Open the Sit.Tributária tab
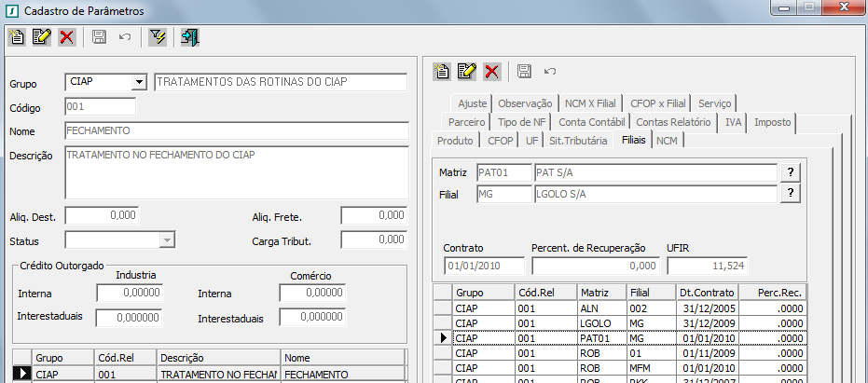 click(x=579, y=141)
